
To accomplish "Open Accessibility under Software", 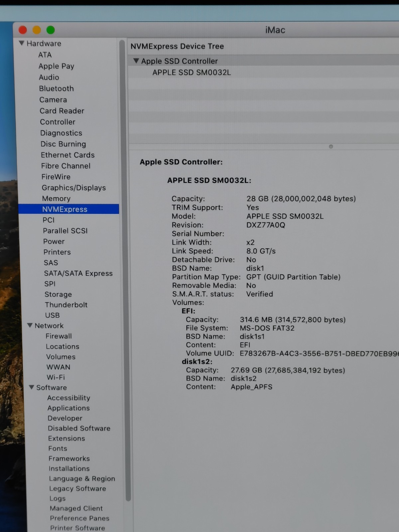I will tap(68, 398).
